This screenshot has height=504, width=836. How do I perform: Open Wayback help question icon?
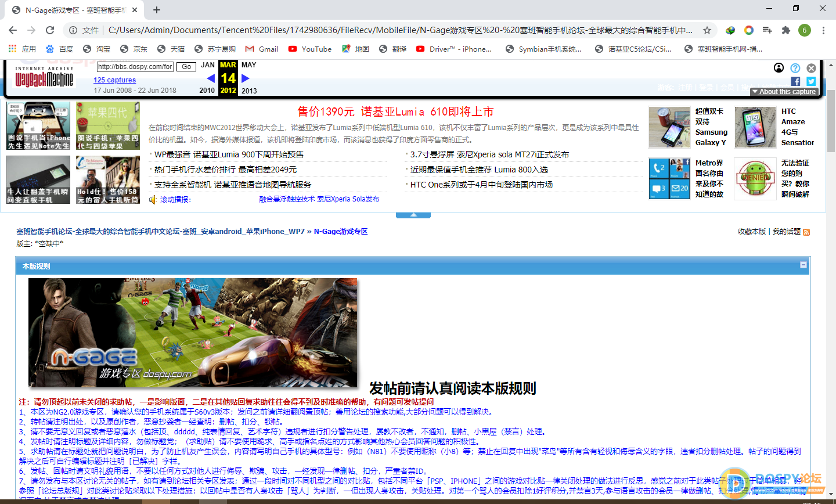795,68
